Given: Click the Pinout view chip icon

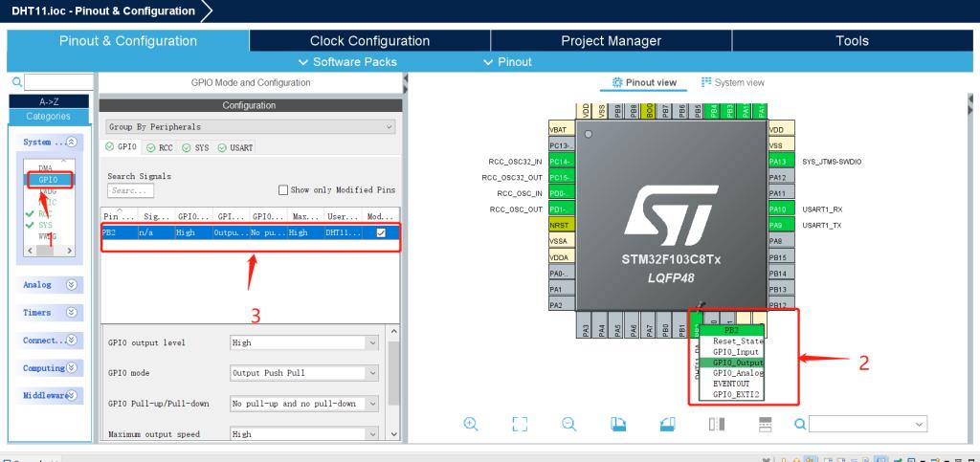Looking at the screenshot, I should (x=617, y=82).
